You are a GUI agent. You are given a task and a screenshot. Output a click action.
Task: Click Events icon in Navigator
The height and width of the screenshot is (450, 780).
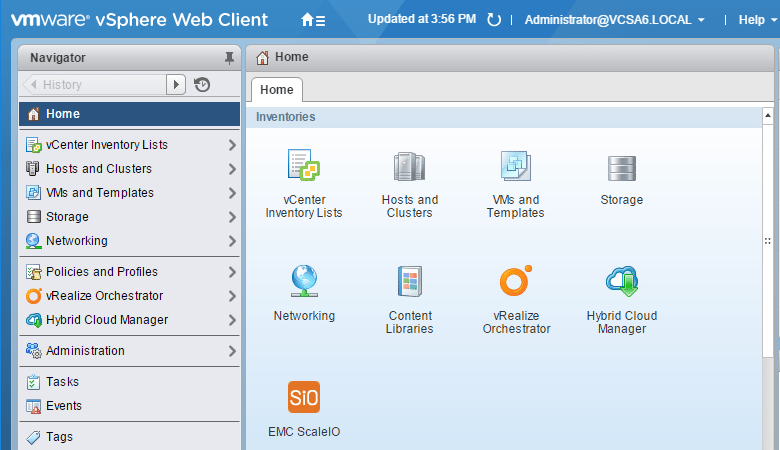(33, 406)
